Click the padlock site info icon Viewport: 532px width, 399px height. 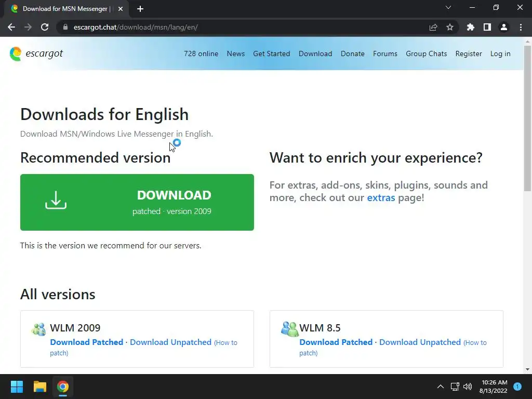tap(65, 27)
